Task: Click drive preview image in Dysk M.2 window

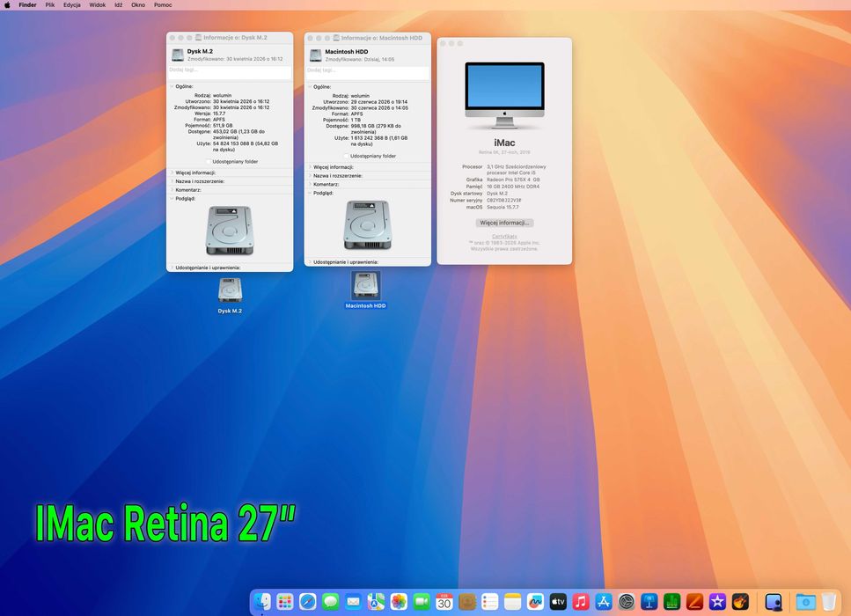Action: pyautogui.click(x=230, y=230)
